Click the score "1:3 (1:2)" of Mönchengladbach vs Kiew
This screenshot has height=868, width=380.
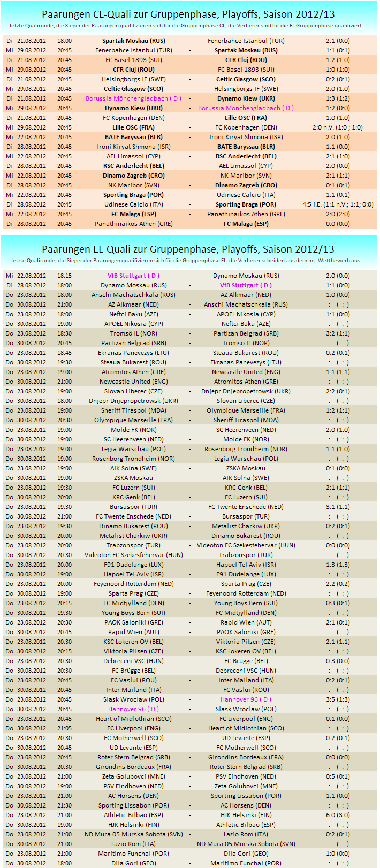click(x=338, y=98)
